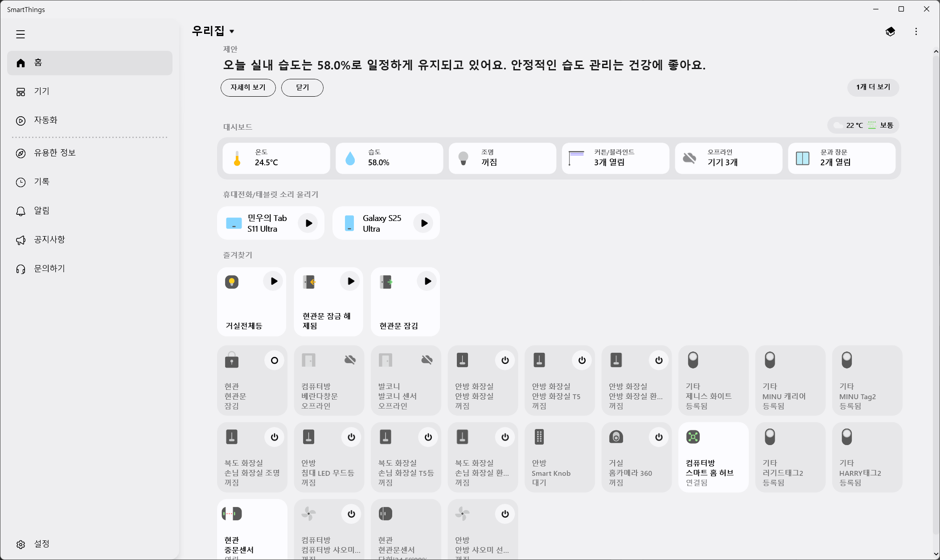Toggle the 현관문 lock button
Image resolution: width=940 pixels, height=560 pixels.
point(274,360)
